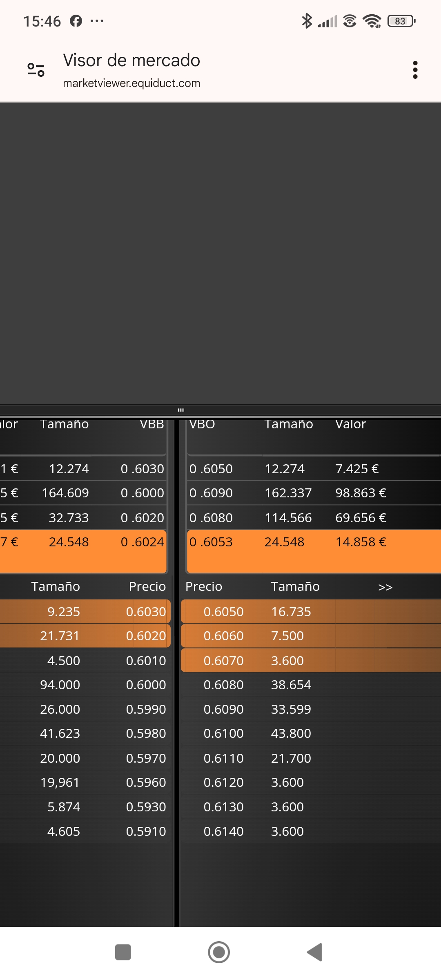The image size is (441, 980).
Task: Open the browser three-dot overflow menu
Action: 415,70
